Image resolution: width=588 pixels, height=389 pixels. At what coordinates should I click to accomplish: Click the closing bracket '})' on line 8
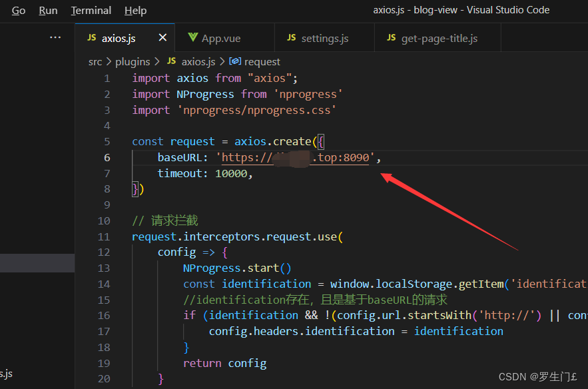point(138,189)
